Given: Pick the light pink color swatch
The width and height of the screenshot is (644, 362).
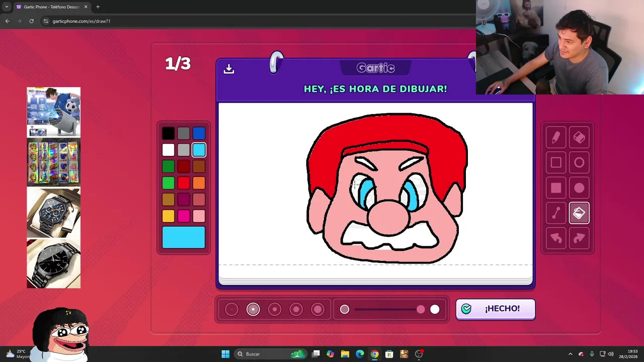Looking at the screenshot, I should tap(199, 216).
